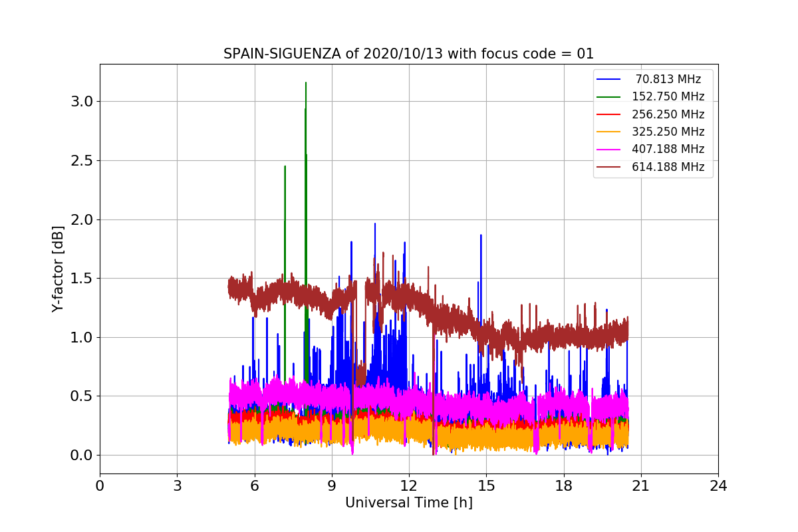Click the red line swatch in the legend
This screenshot has height=532, width=798.
pyautogui.click(x=609, y=114)
